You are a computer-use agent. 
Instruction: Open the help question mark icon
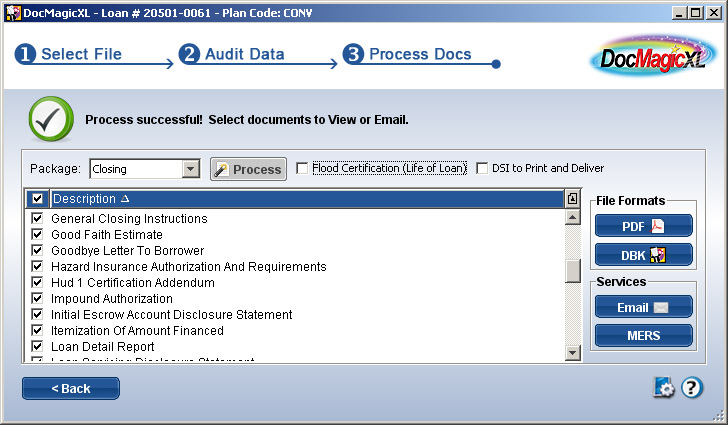[692, 387]
